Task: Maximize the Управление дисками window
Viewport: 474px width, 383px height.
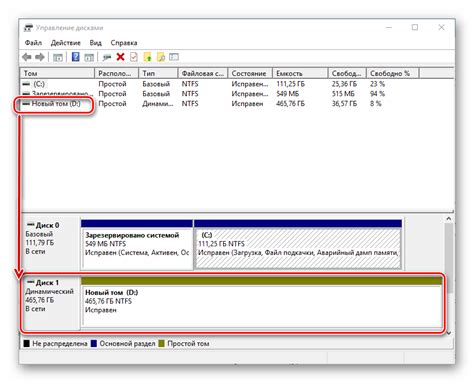Action: click(x=415, y=27)
